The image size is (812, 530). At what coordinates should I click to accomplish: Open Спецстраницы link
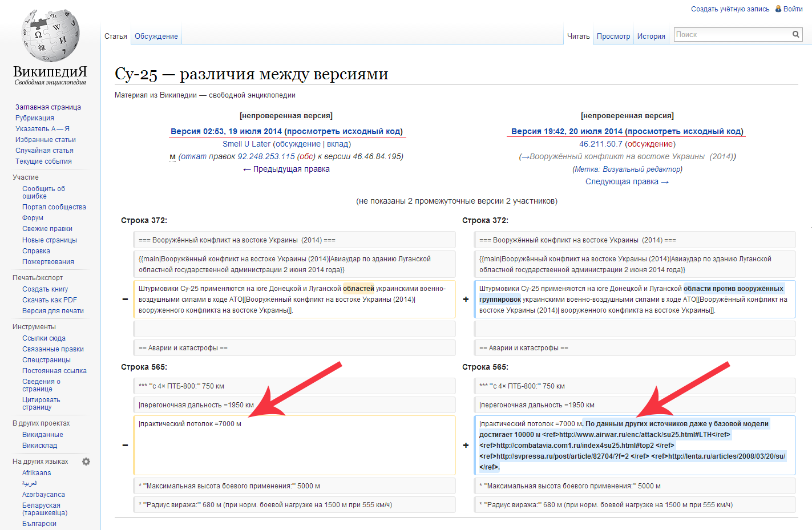coord(46,359)
